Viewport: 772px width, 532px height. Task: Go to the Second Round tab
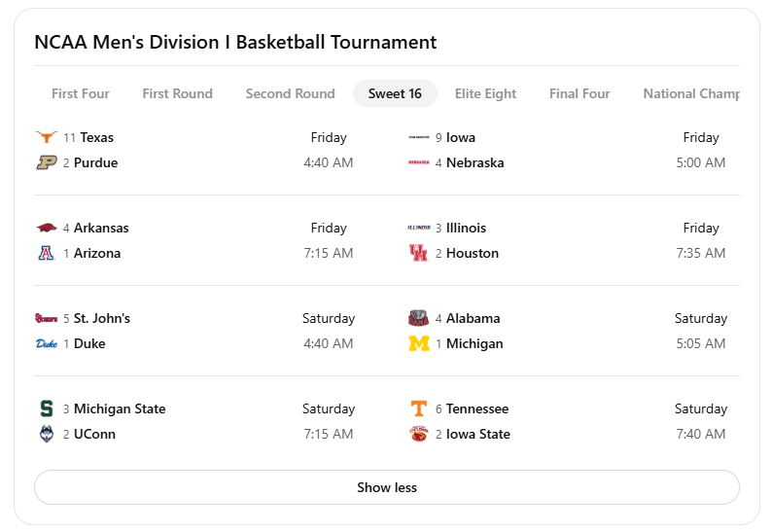point(290,93)
